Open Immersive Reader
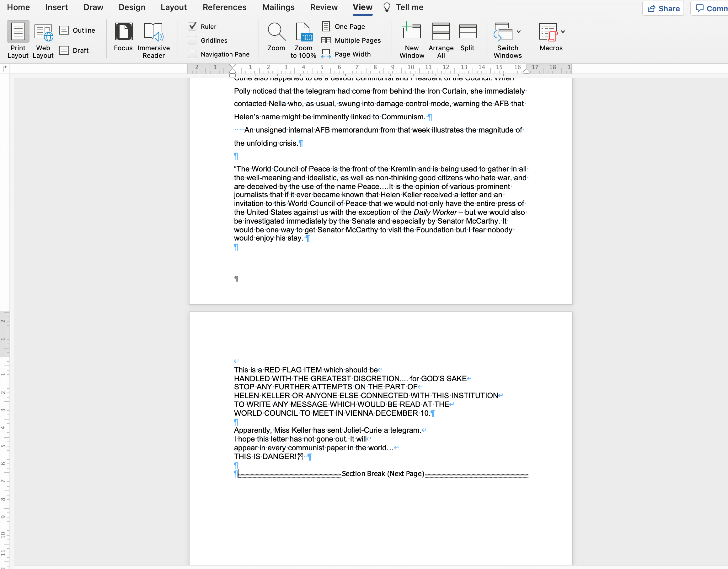The image size is (728, 569). (154, 39)
